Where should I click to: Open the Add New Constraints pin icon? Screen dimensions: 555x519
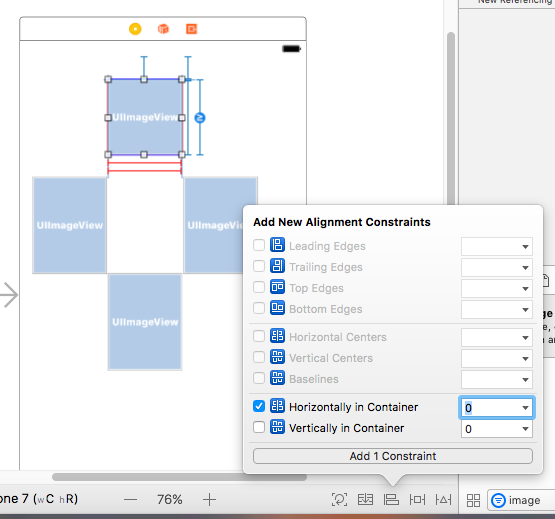click(x=417, y=500)
